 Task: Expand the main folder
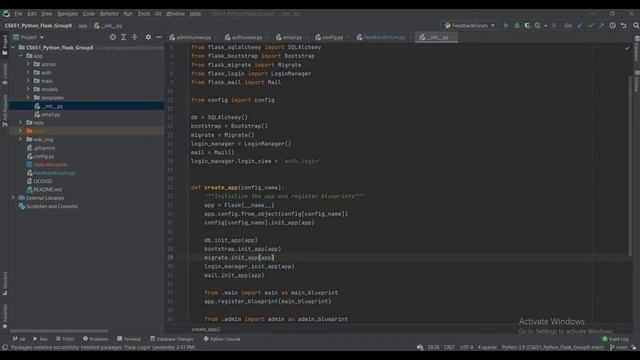(28, 81)
